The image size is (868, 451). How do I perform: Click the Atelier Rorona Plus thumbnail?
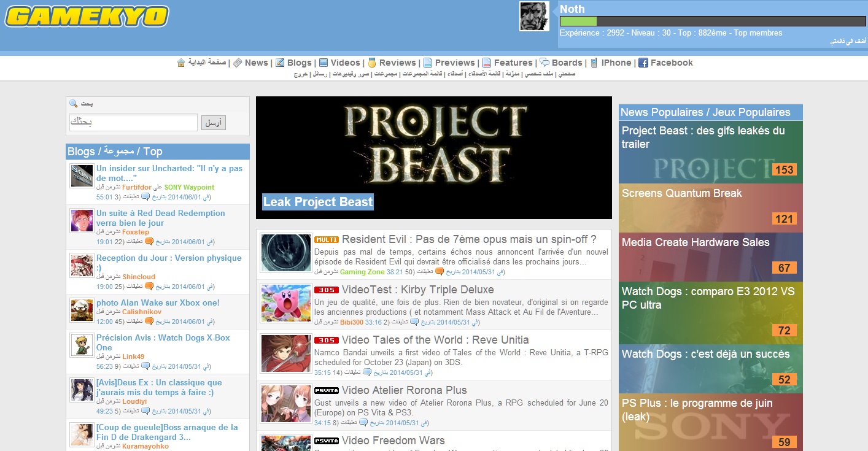tap(286, 404)
